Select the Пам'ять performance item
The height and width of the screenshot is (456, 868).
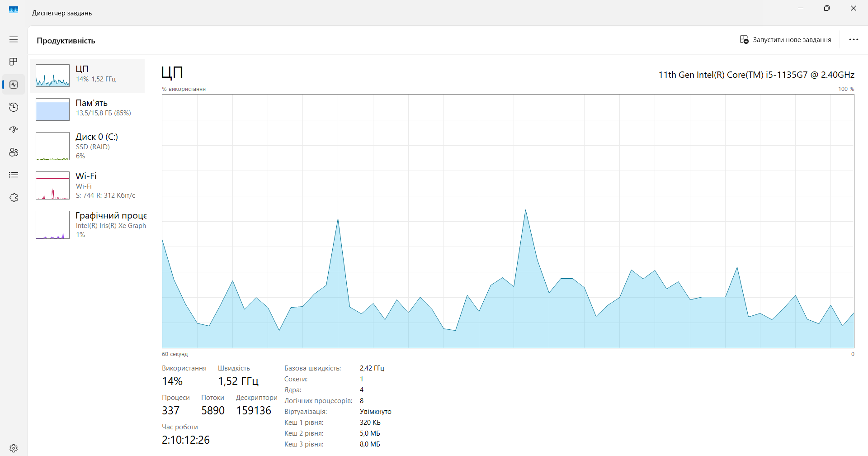click(x=87, y=109)
